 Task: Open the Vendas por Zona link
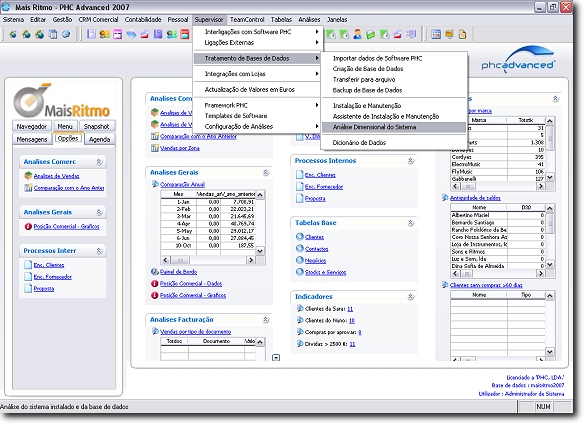point(180,148)
